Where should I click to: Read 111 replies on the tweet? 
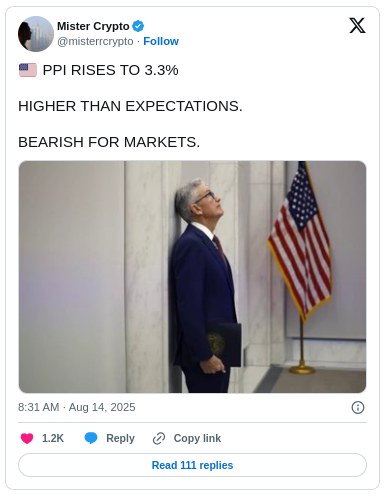pos(192,465)
